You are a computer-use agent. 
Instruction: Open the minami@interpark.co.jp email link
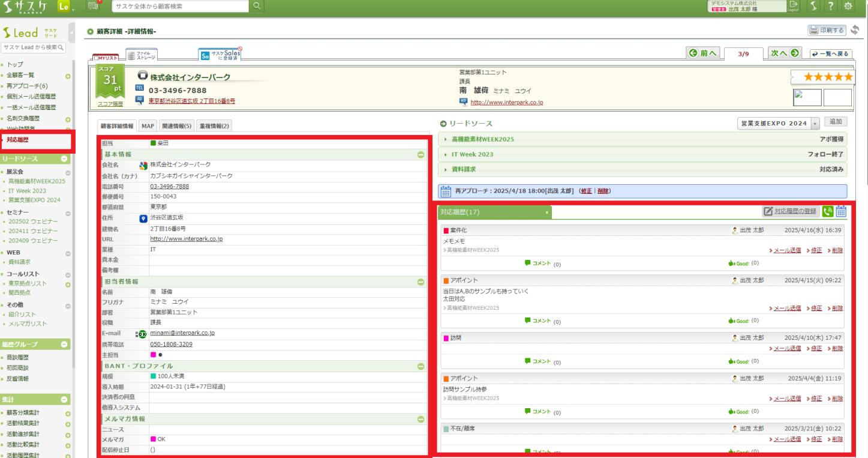click(182, 333)
